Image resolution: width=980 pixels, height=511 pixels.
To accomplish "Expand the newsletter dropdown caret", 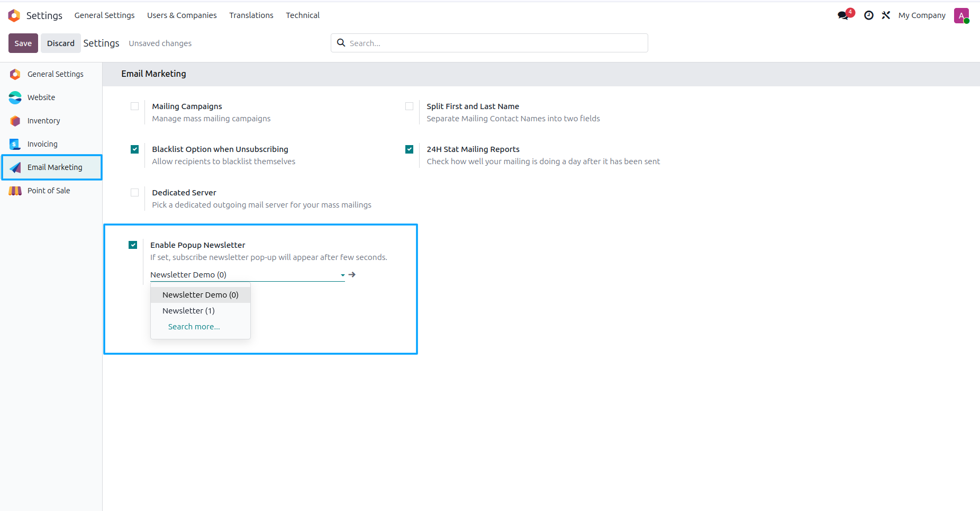I will coord(343,275).
